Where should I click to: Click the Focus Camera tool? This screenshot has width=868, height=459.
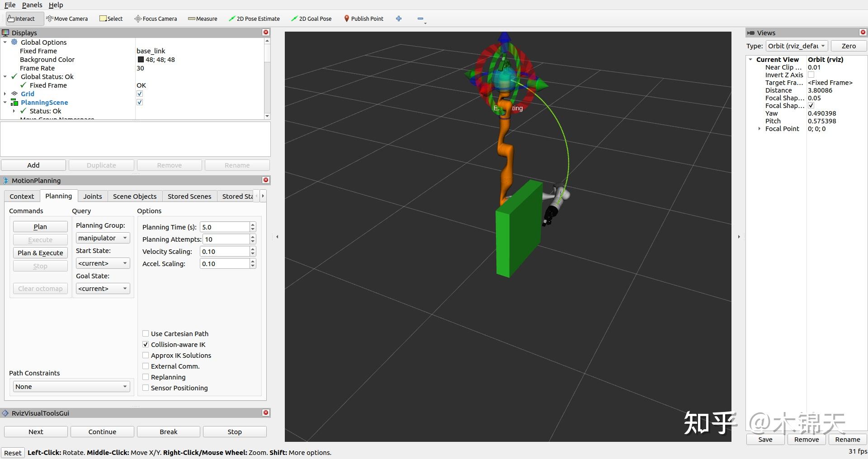(x=156, y=19)
